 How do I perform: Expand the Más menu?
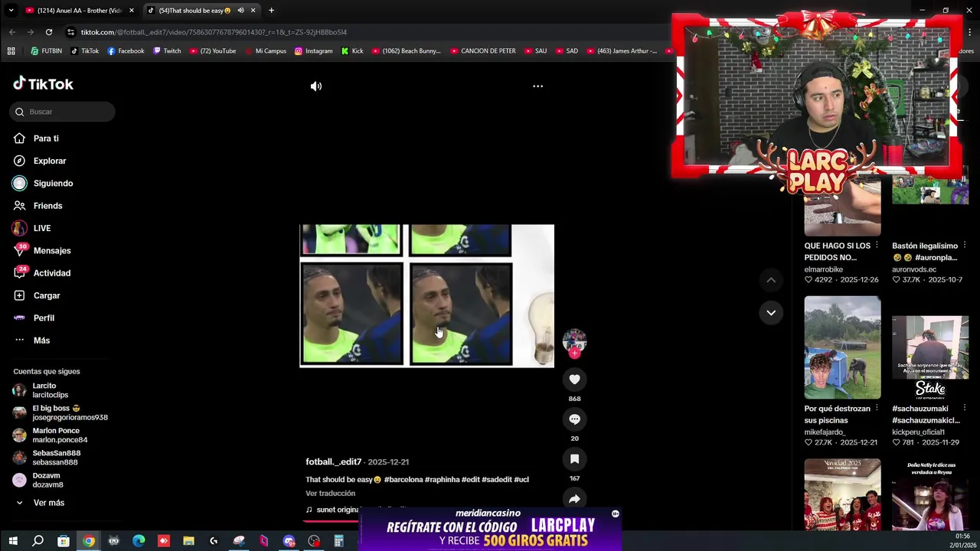coord(41,341)
